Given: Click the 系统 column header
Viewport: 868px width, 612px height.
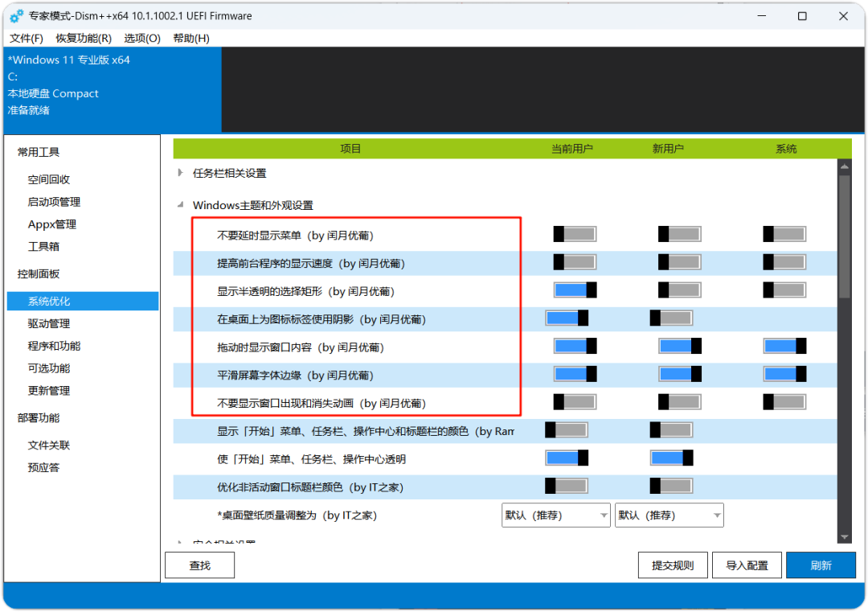Looking at the screenshot, I should pos(785,149).
